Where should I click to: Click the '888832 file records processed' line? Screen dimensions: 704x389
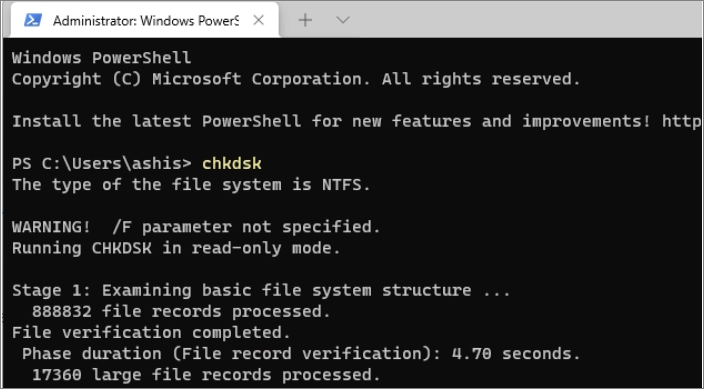[181, 311]
